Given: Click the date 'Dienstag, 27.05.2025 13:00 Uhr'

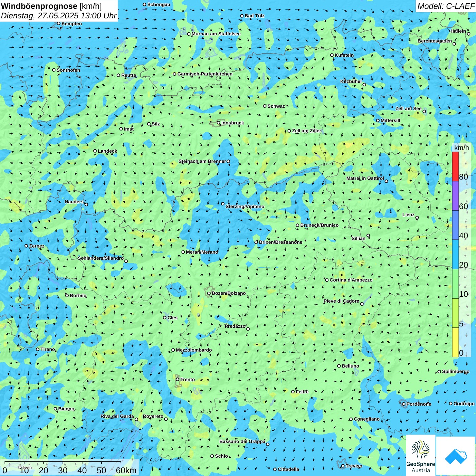Looking at the screenshot, I should (58, 16).
